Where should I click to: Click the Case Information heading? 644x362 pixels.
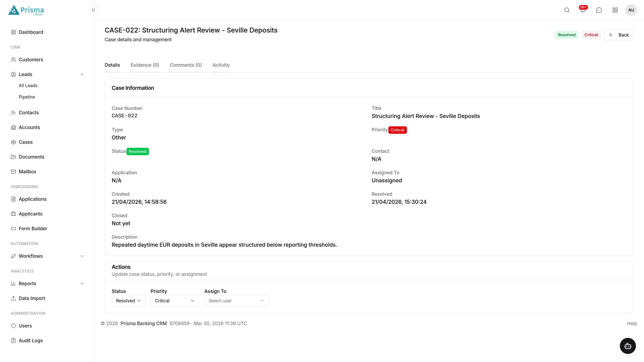tap(133, 88)
